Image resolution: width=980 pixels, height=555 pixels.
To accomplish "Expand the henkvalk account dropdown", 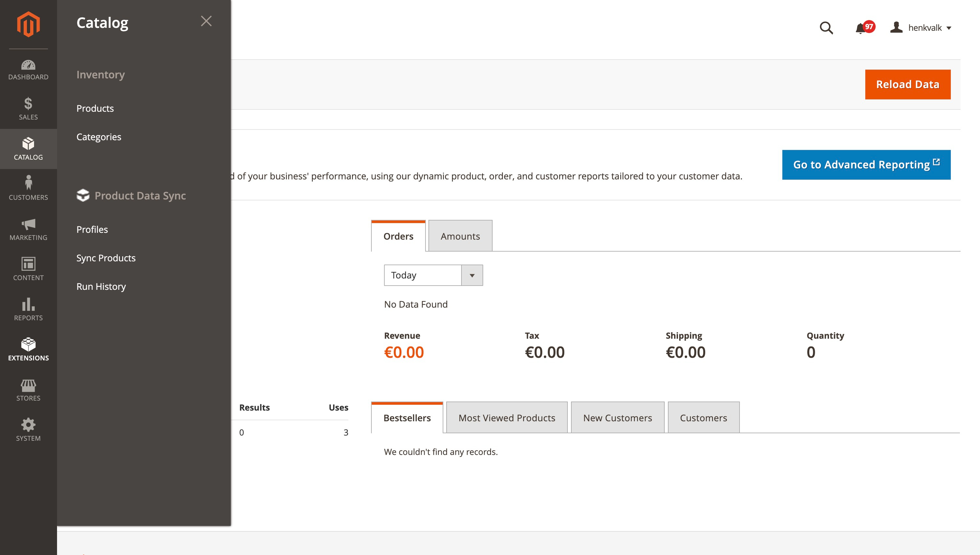I will (921, 28).
